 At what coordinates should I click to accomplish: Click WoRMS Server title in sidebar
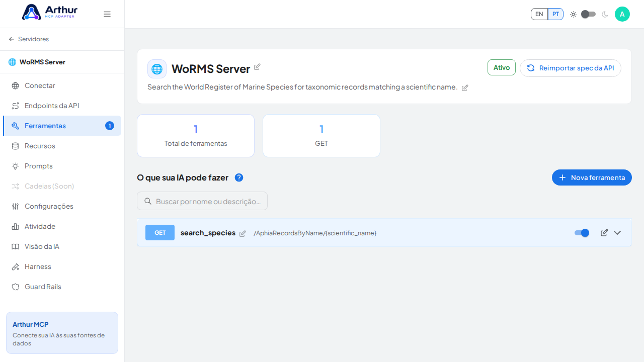pyautogui.click(x=42, y=62)
